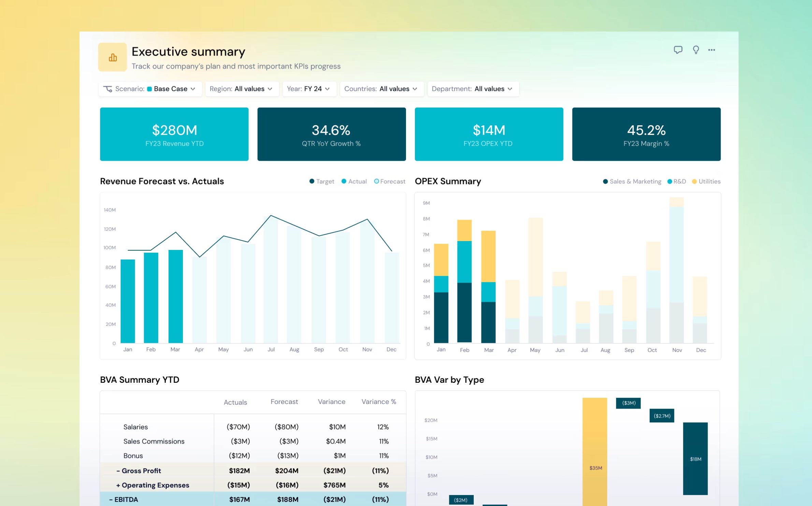Open the Department All values dropdown
Screen dimensions: 812x506
[473, 89]
